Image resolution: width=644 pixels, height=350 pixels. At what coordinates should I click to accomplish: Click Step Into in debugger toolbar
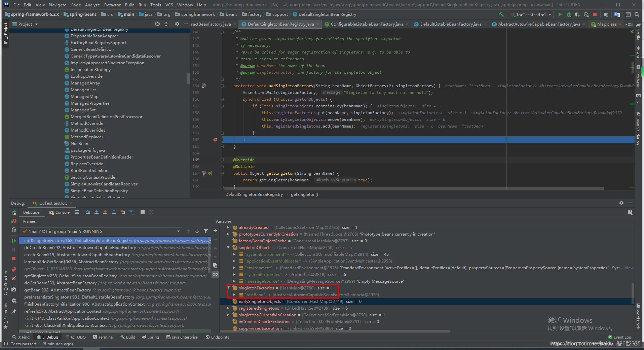pos(97,212)
